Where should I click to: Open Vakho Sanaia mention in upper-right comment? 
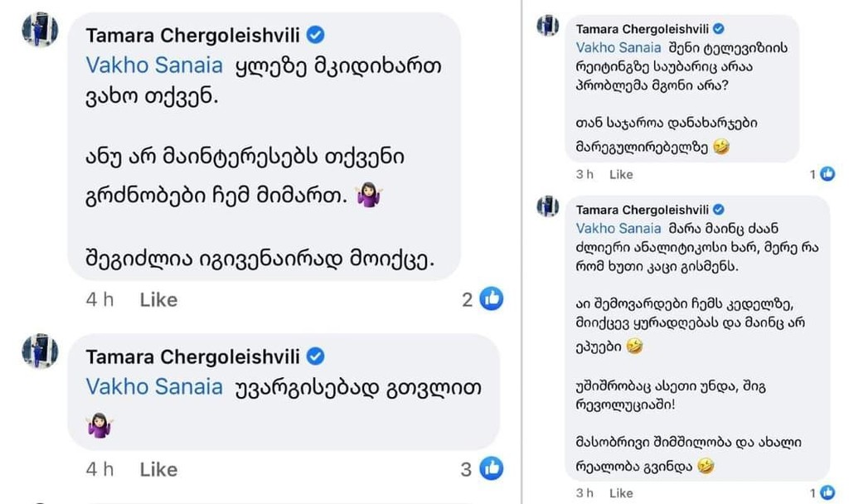click(618, 47)
